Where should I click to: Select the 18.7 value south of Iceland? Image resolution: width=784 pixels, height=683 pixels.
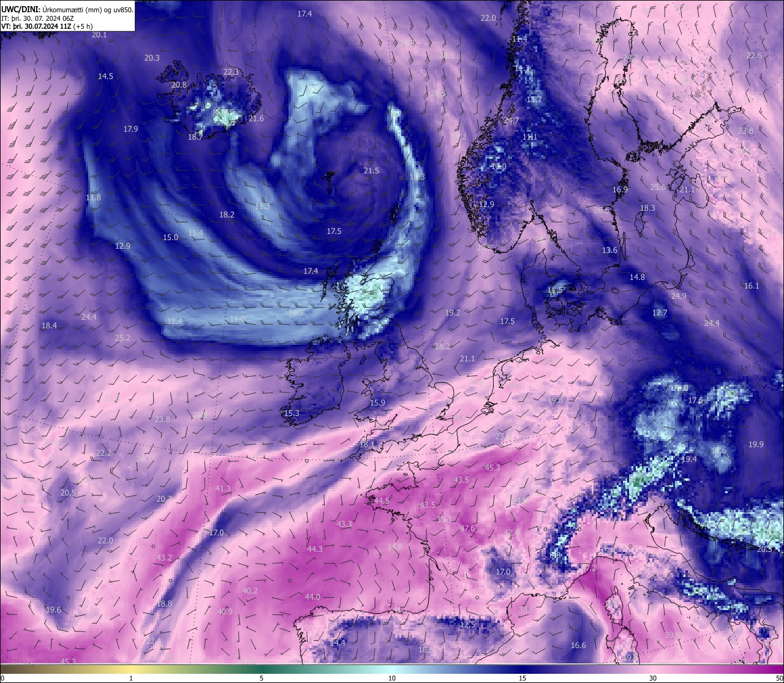coord(195,137)
